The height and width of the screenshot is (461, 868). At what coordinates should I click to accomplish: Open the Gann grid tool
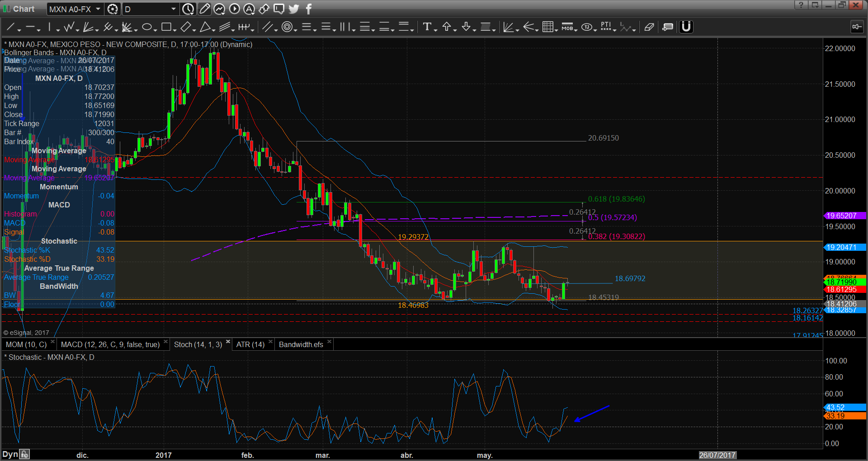547,27
